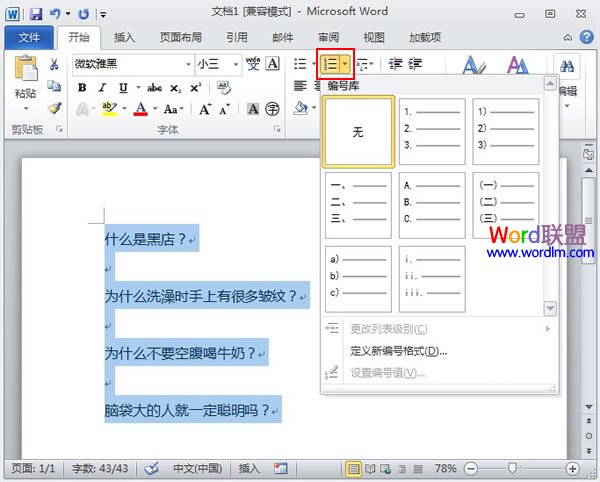Click the Shading paint bucket icon
The image size is (600, 482).
point(301,108)
